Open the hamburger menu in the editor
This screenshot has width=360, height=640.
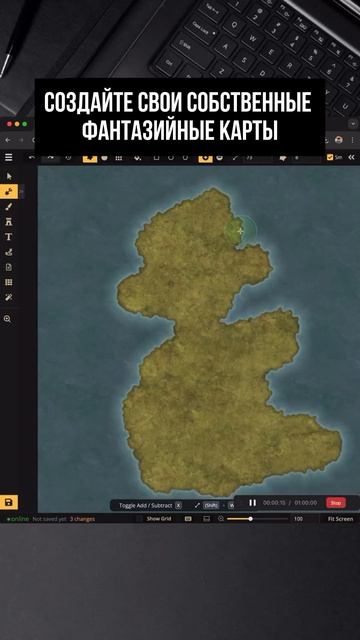click(9, 158)
